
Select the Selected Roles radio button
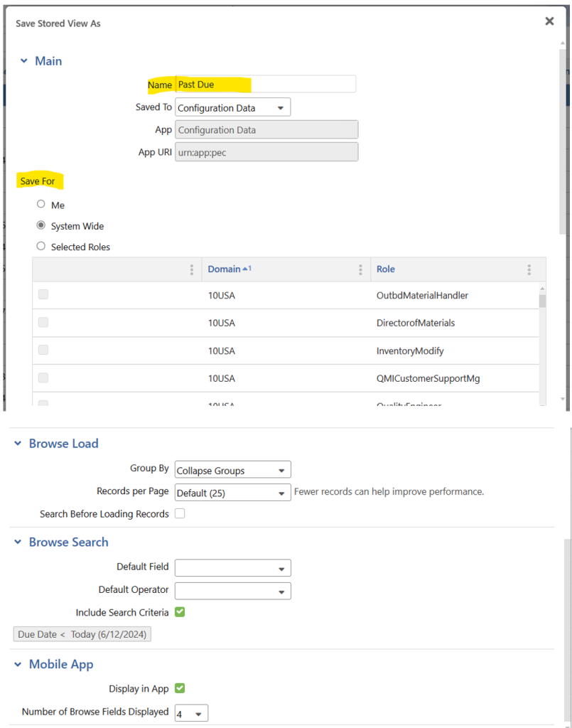(x=41, y=246)
